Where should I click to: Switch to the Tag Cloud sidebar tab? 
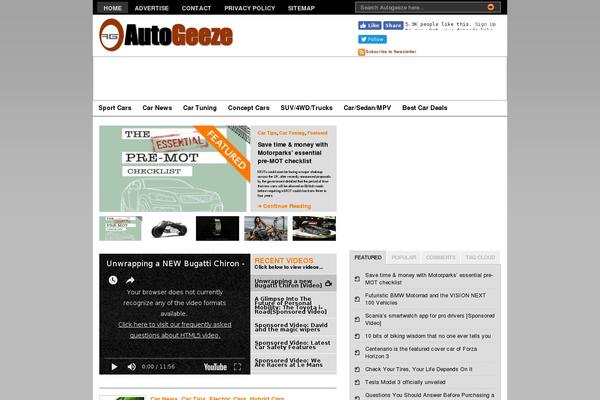[480, 257]
